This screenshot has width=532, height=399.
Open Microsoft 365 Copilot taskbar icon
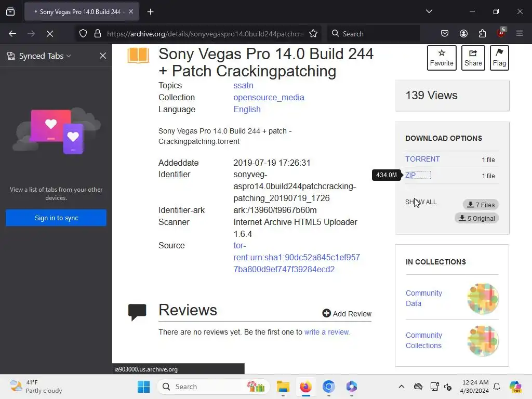pyautogui.click(x=352, y=387)
